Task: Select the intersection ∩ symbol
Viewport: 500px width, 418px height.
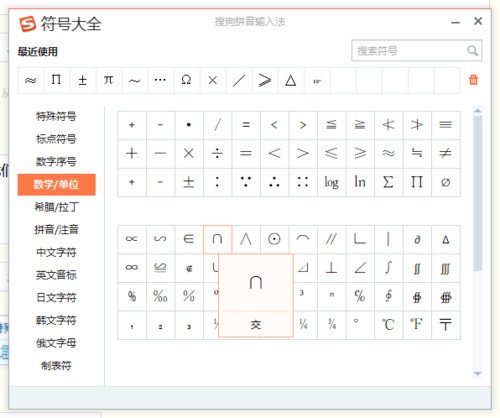Action: coord(217,239)
